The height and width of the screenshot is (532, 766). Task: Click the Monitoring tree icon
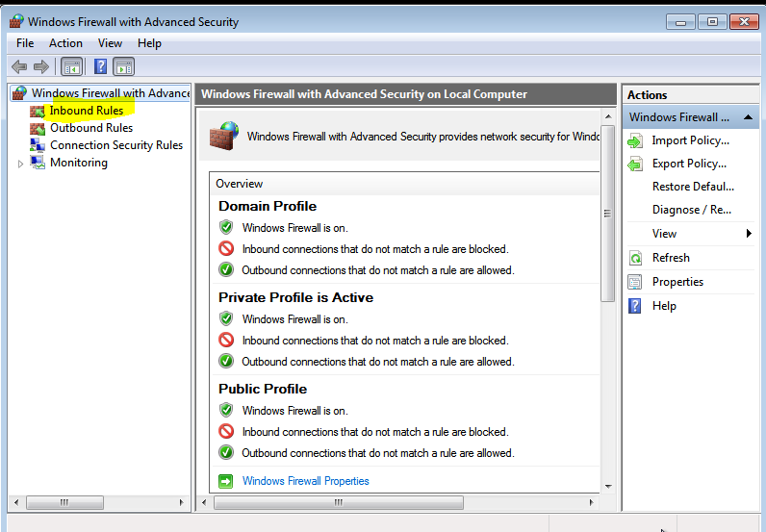tap(38, 163)
